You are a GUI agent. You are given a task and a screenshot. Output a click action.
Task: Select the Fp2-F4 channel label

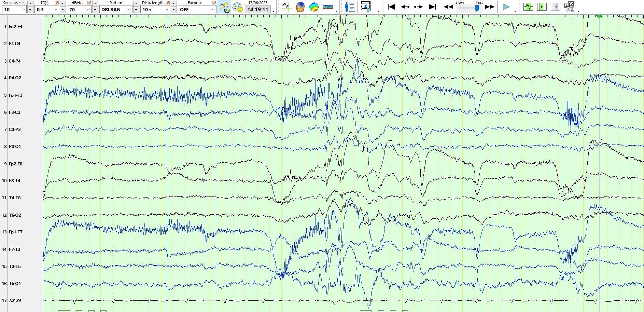(x=16, y=26)
